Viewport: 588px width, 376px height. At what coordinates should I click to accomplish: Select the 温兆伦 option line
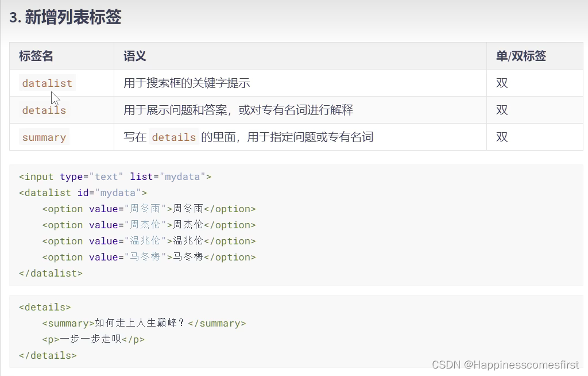(x=149, y=241)
